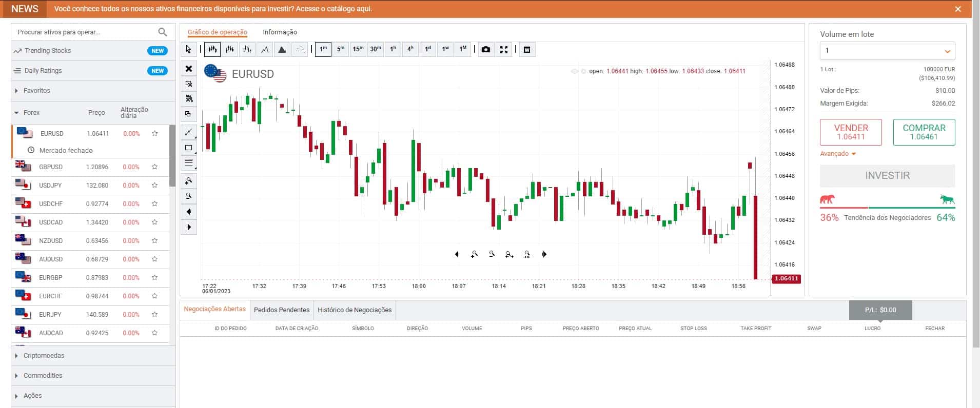980x408 pixels.
Task: Switch to Informação tab
Action: coord(280,32)
